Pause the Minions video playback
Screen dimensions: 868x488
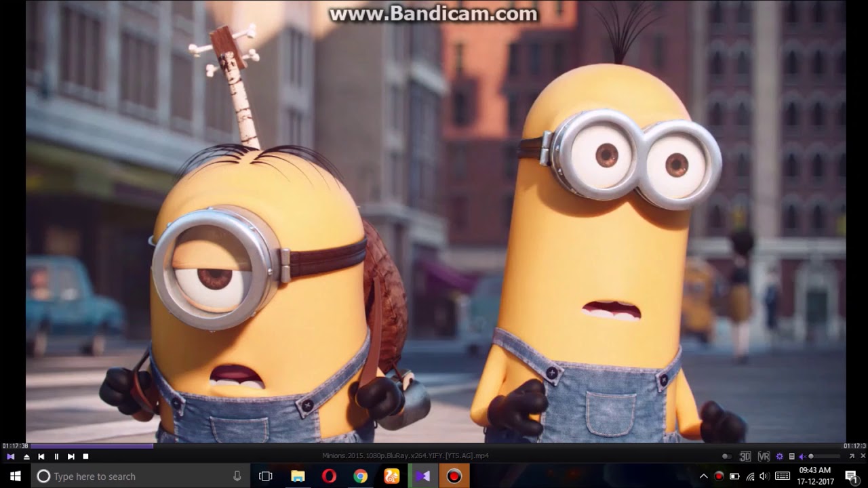tap(56, 456)
